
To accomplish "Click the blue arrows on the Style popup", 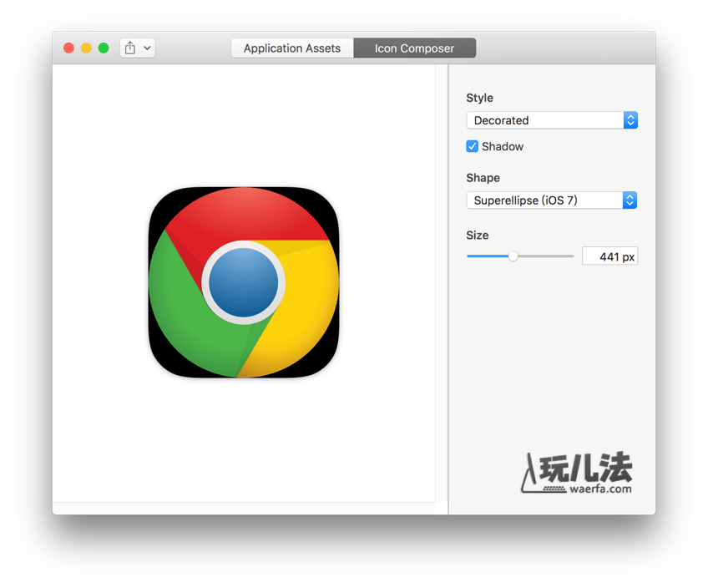I will pyautogui.click(x=630, y=120).
